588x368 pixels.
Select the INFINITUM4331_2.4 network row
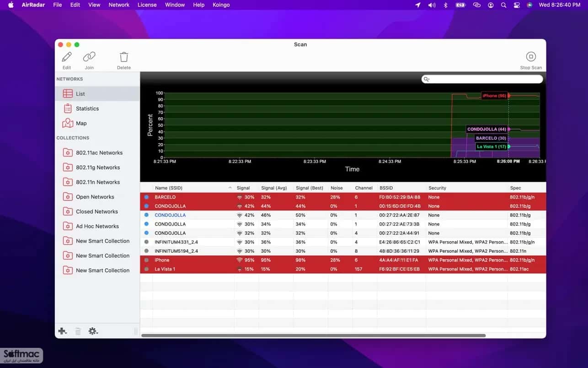click(343, 242)
